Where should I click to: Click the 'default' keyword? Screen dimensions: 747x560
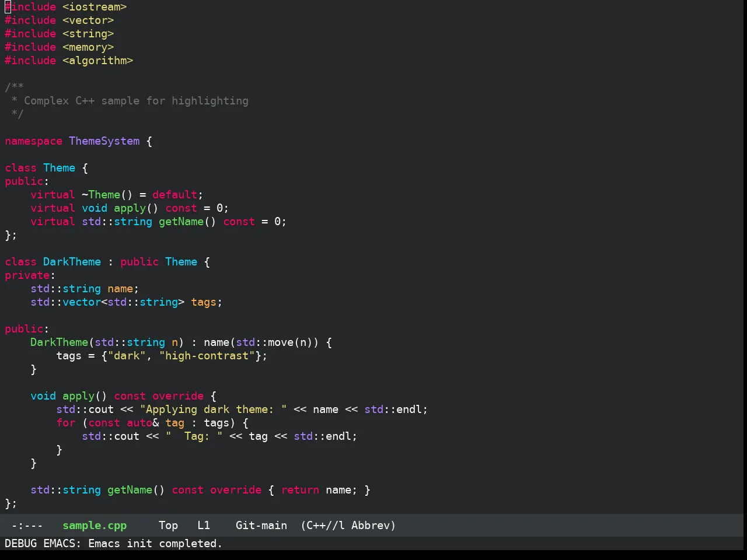click(174, 195)
